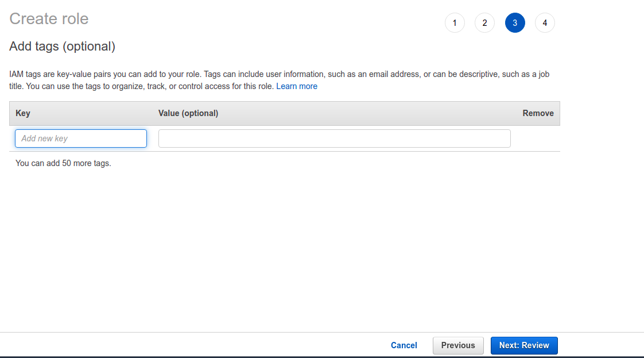Jump to step 4 review indicator
The width and height of the screenshot is (644, 358).
pos(545,23)
